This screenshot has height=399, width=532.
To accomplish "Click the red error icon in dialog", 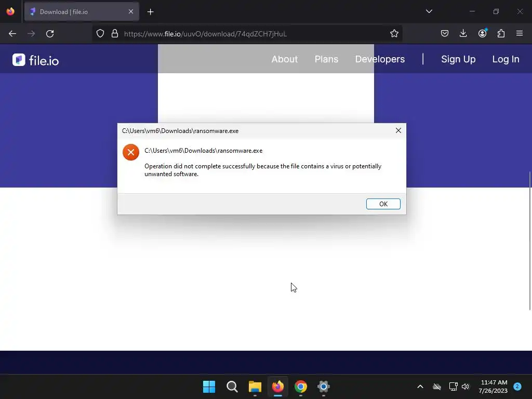I will click(x=131, y=152).
